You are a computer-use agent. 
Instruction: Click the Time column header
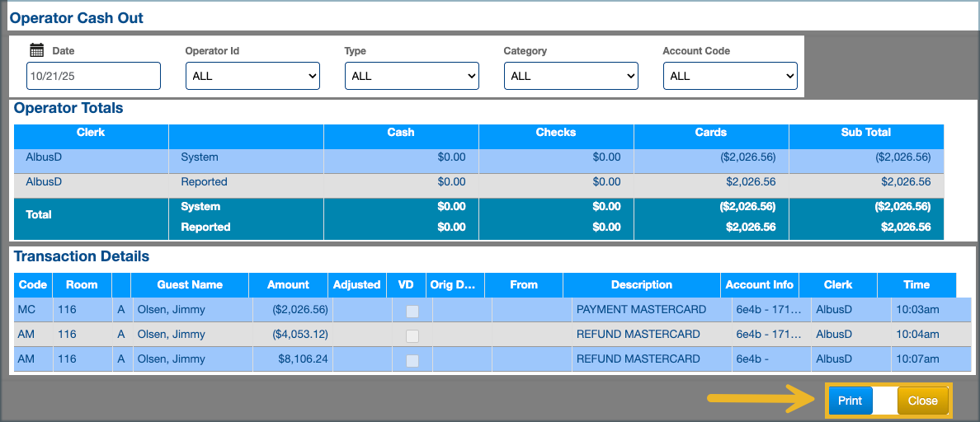coord(916,284)
